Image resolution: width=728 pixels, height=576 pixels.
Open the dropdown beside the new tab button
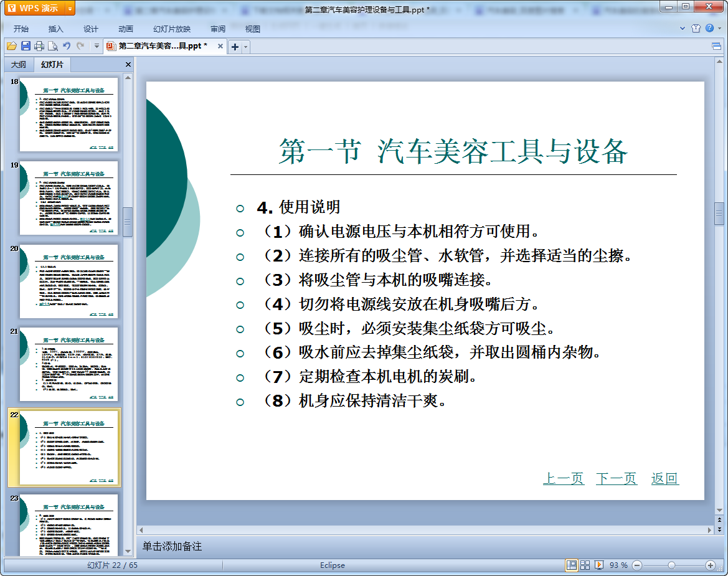[245, 47]
